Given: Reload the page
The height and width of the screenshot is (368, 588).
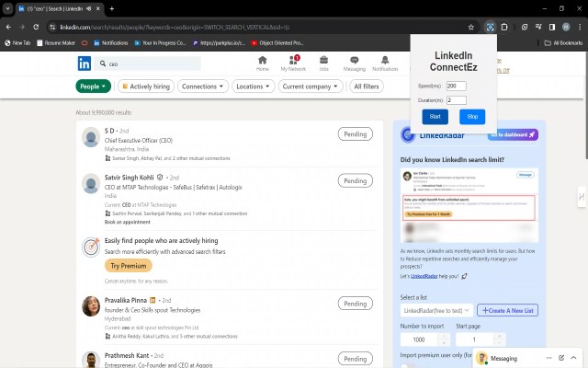Looking at the screenshot, I should (x=36, y=27).
